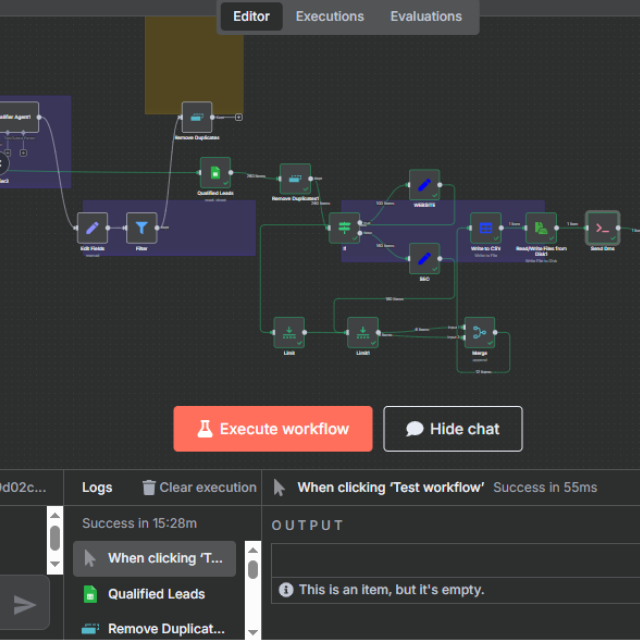Screen dimensions: 640x640
Task: Select the WEBSITE edit node
Action: pos(424,185)
